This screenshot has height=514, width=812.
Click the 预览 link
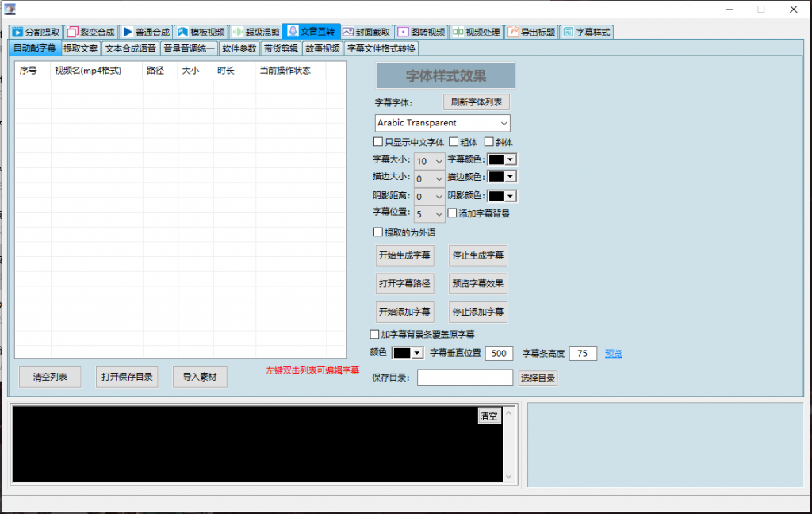[x=614, y=354]
